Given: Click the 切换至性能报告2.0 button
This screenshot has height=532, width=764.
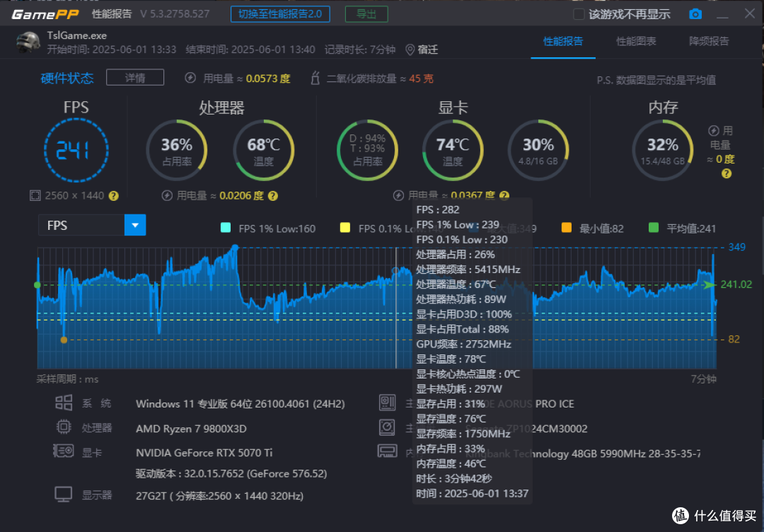Looking at the screenshot, I should pos(280,14).
